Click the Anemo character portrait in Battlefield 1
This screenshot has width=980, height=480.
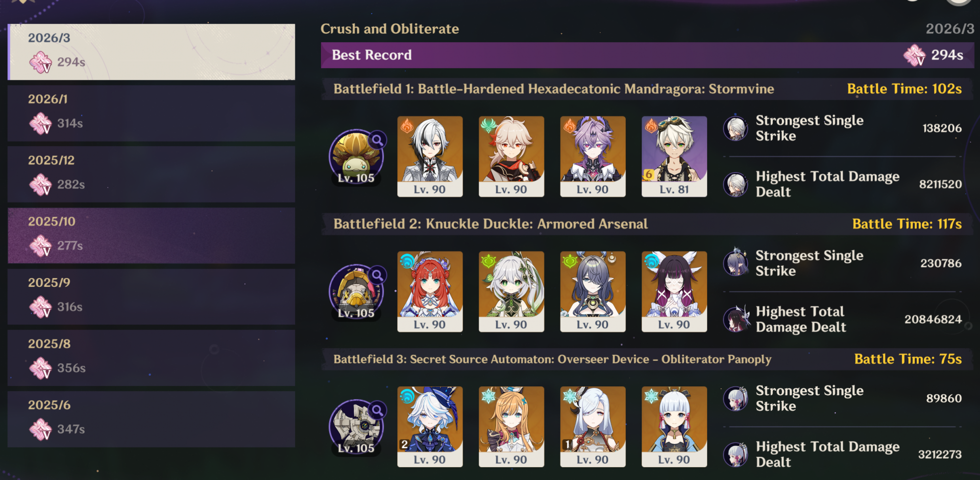(511, 156)
